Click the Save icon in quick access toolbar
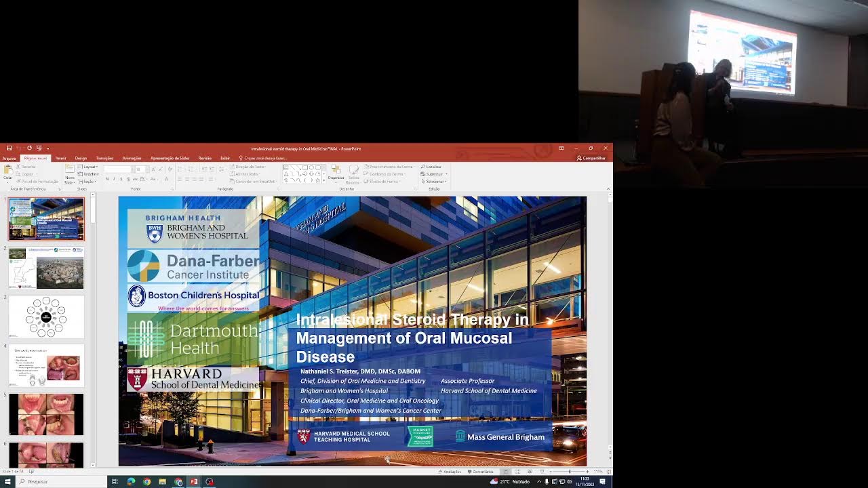 click(9, 148)
